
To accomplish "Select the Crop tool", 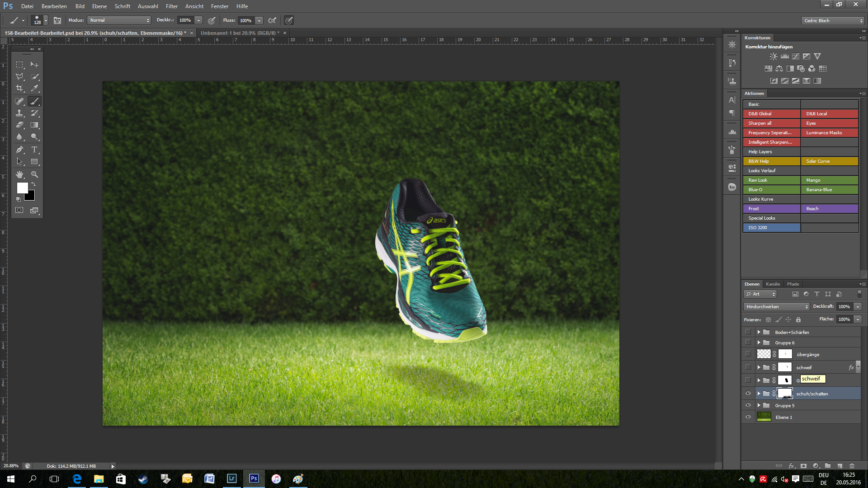I will tap(19, 88).
